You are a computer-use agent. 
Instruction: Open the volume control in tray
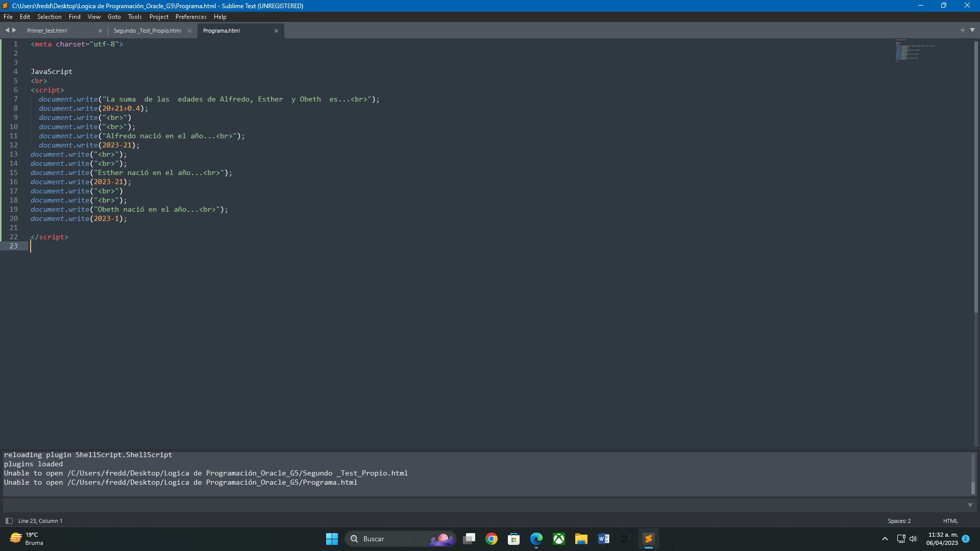913,539
